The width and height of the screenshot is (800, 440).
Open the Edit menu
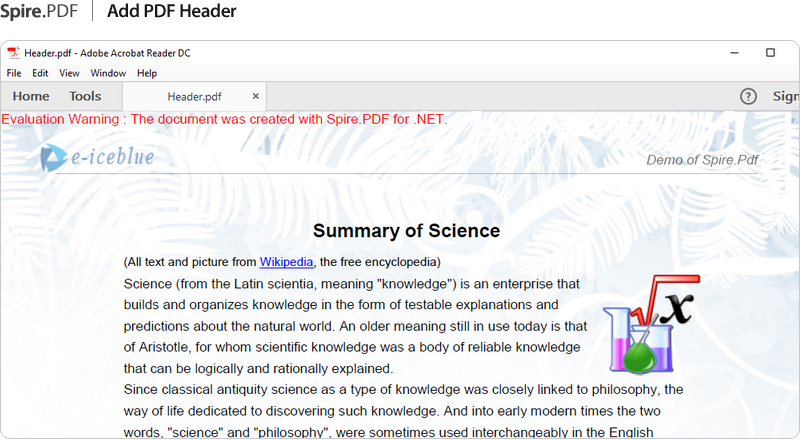pos(40,73)
